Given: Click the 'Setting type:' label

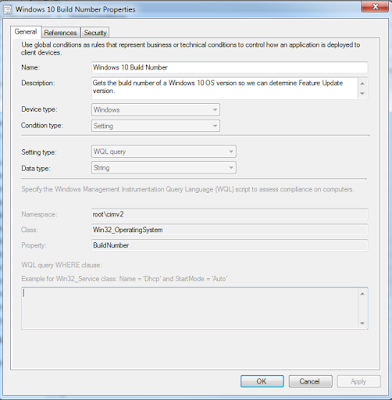Looking at the screenshot, I should click(x=39, y=152).
